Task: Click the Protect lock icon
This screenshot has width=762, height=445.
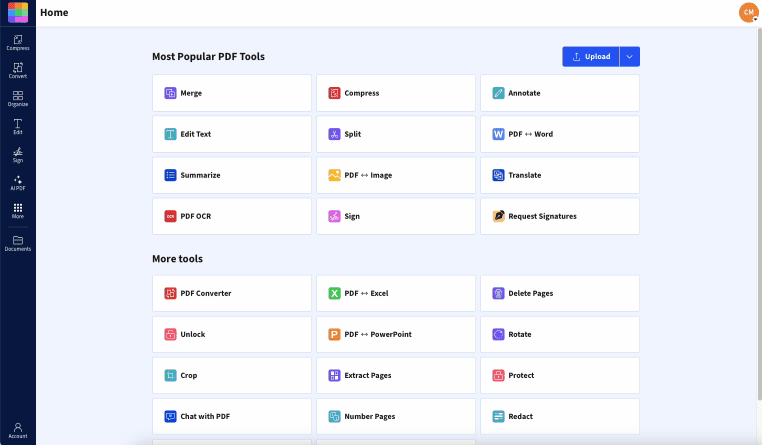Action: [498, 376]
